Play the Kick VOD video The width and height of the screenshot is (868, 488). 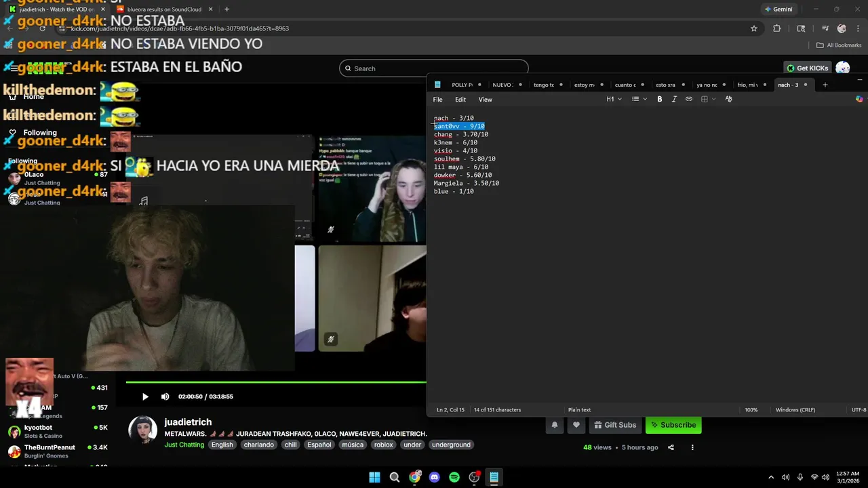point(145,396)
